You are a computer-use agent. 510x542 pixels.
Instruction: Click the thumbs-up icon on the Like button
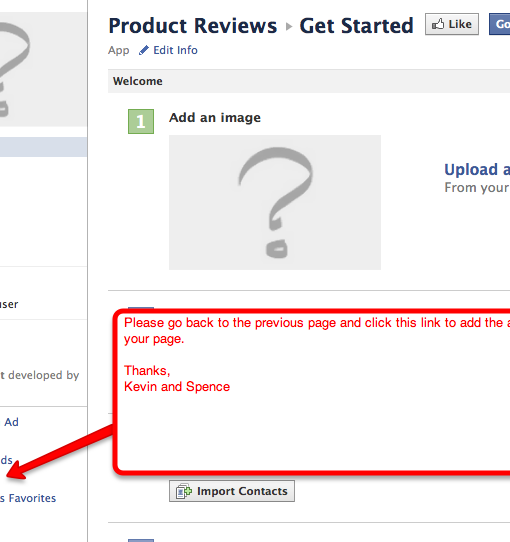pos(438,24)
